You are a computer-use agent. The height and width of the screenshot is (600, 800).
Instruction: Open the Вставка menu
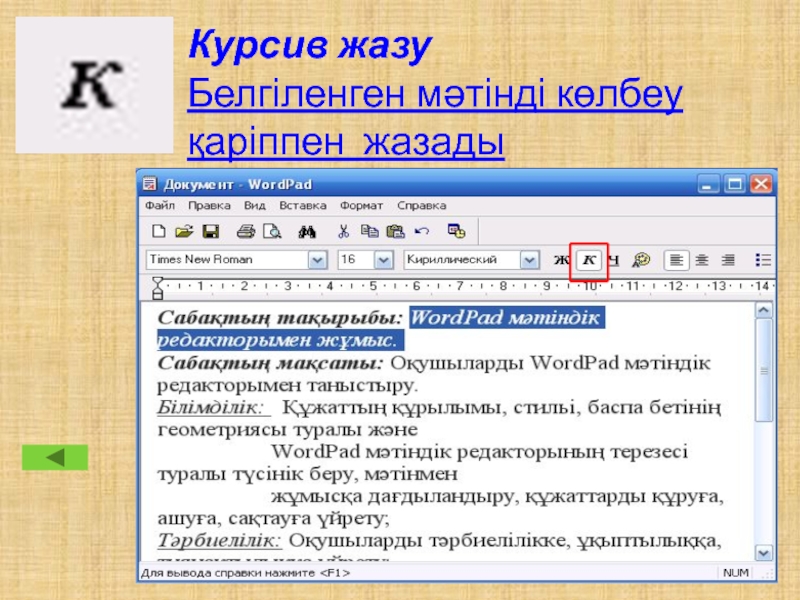(303, 206)
